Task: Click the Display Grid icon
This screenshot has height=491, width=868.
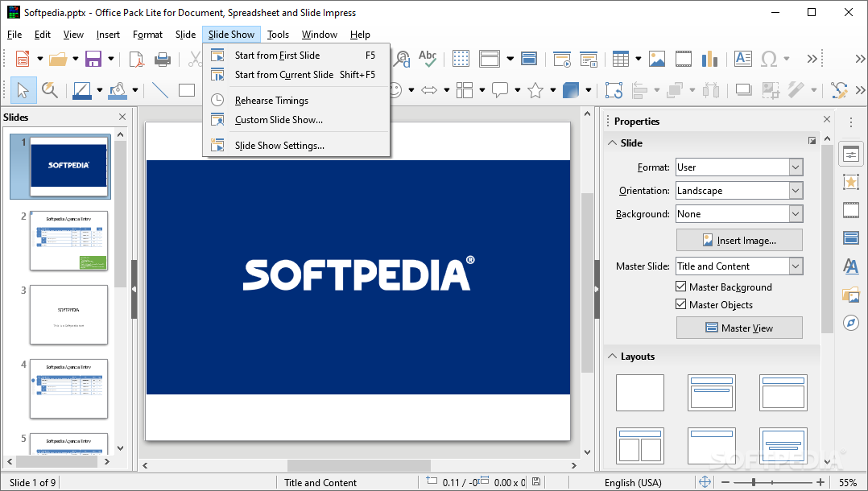Action: 461,59
